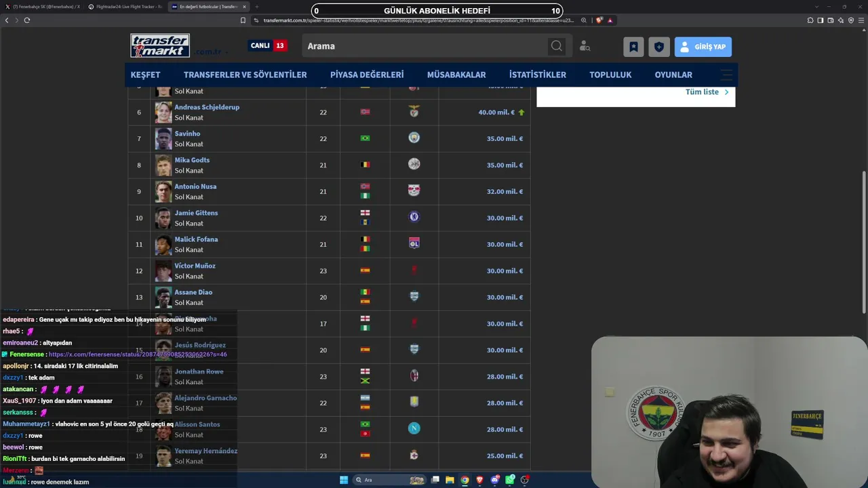Open TRANSFERLER VE SÖYLENTİLER menu
868x488 pixels.
[245, 75]
